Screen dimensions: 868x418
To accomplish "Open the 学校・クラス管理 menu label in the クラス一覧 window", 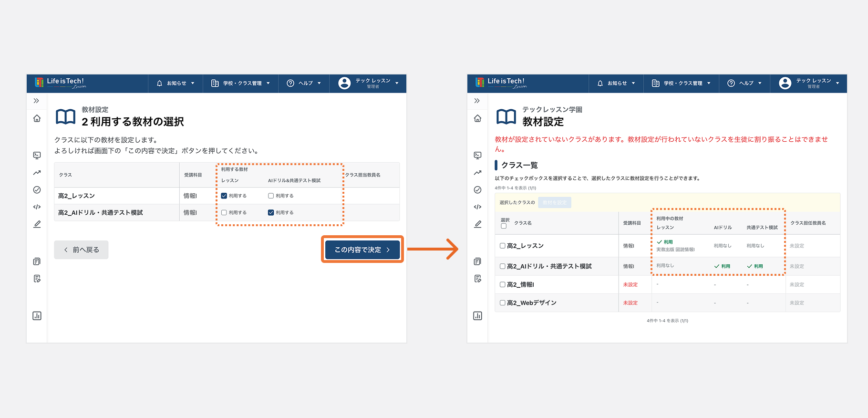I will click(683, 83).
